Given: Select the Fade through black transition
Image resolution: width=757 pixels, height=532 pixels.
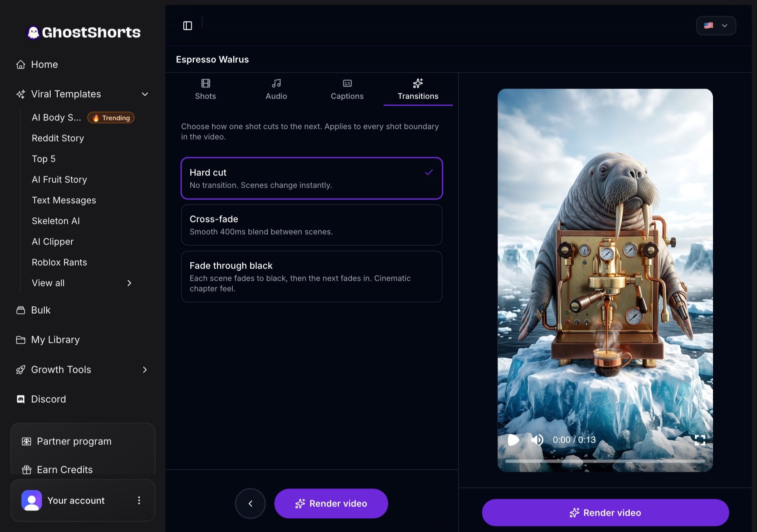Looking at the screenshot, I should pyautogui.click(x=312, y=277).
